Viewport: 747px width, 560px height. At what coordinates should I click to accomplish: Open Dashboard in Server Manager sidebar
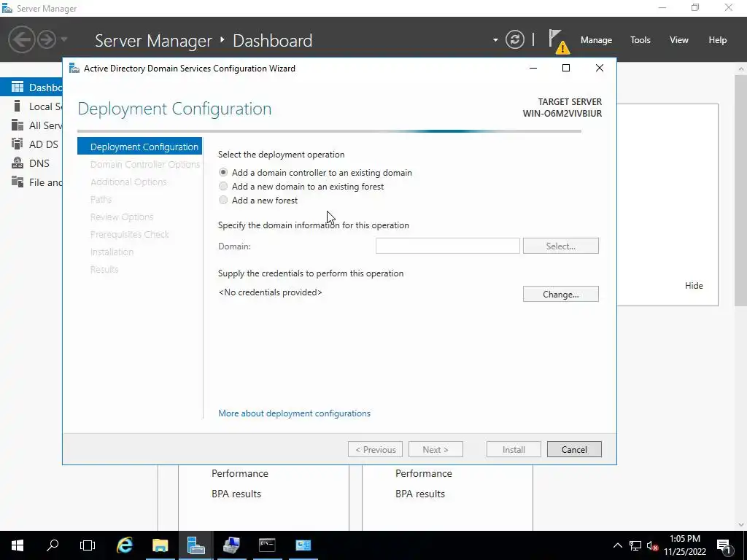pos(31,87)
